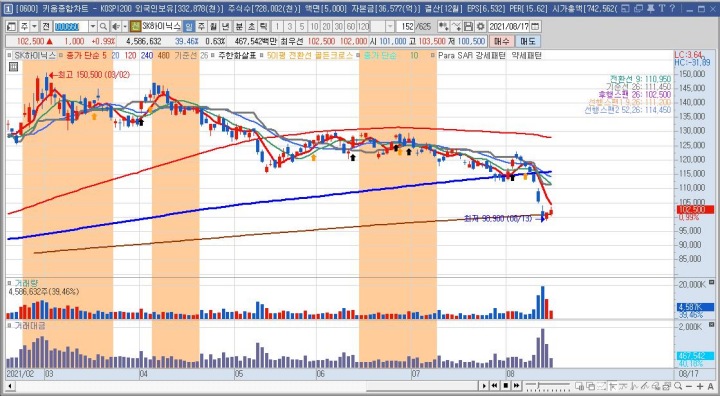Click the left arrow of horizontal scrollbar
720x396 pixels.
pyautogui.click(x=10, y=386)
